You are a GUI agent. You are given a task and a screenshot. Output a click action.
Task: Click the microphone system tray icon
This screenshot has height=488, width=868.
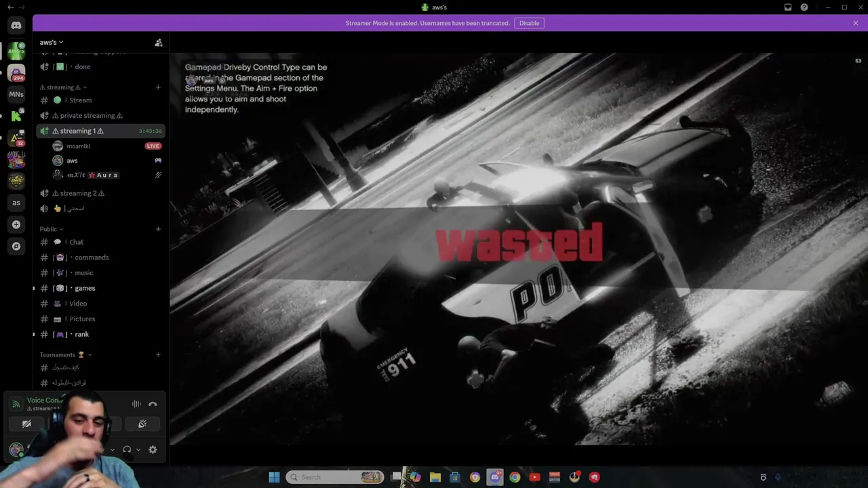point(778,477)
